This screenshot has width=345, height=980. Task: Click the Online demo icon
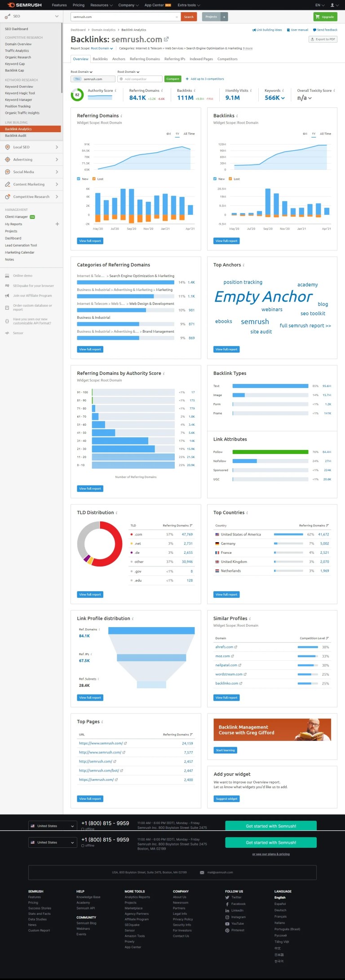pyautogui.click(x=7, y=276)
